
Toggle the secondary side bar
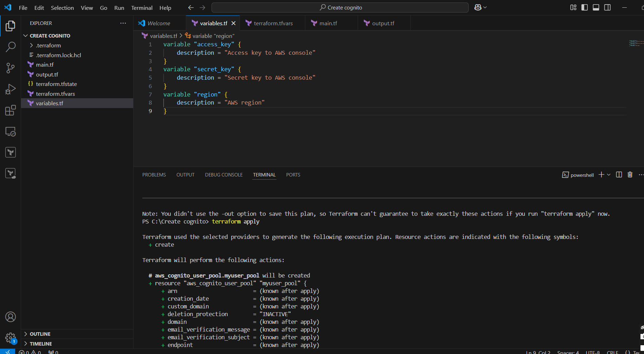(607, 7)
